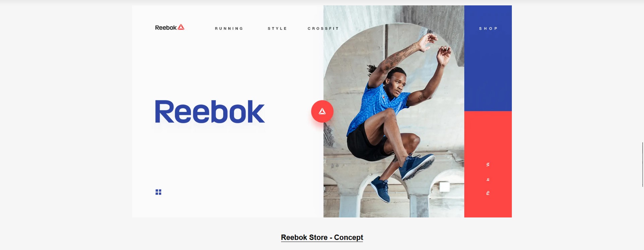Image resolution: width=644 pixels, height=250 pixels.
Task: Go to the CROSSFIT section
Action: [x=323, y=29]
